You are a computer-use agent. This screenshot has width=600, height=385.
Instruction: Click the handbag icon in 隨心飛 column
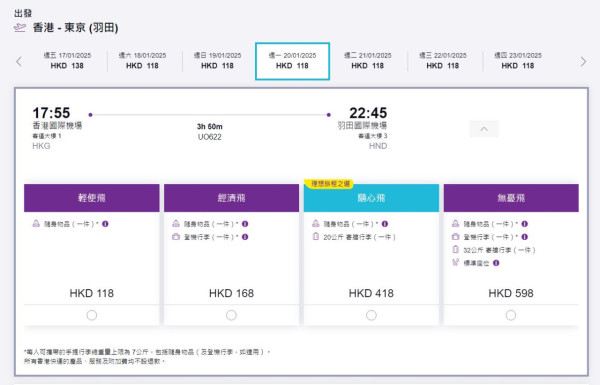[316, 223]
